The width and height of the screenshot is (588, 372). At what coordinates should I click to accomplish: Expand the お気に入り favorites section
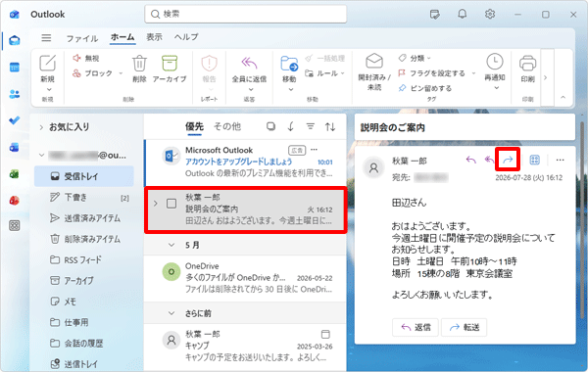point(41,127)
